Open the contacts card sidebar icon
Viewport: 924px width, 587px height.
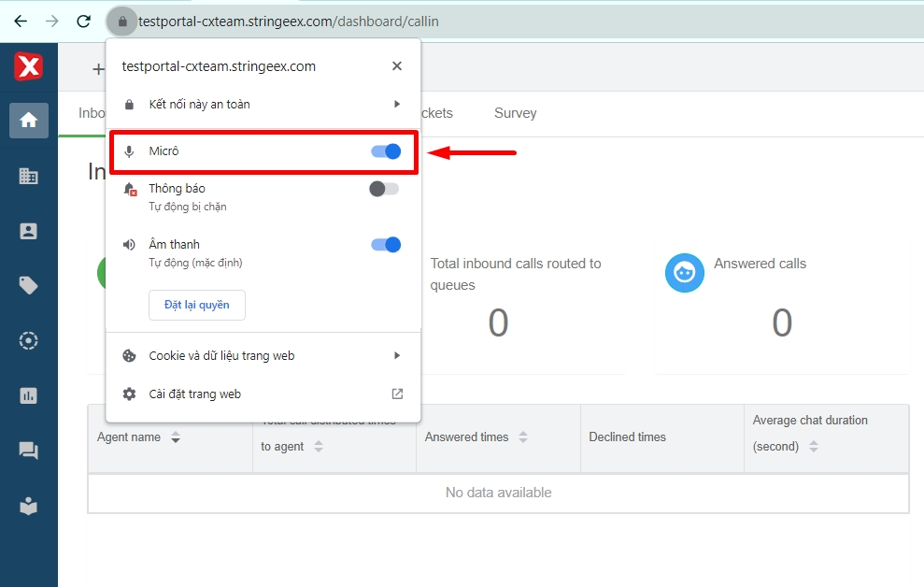29,231
